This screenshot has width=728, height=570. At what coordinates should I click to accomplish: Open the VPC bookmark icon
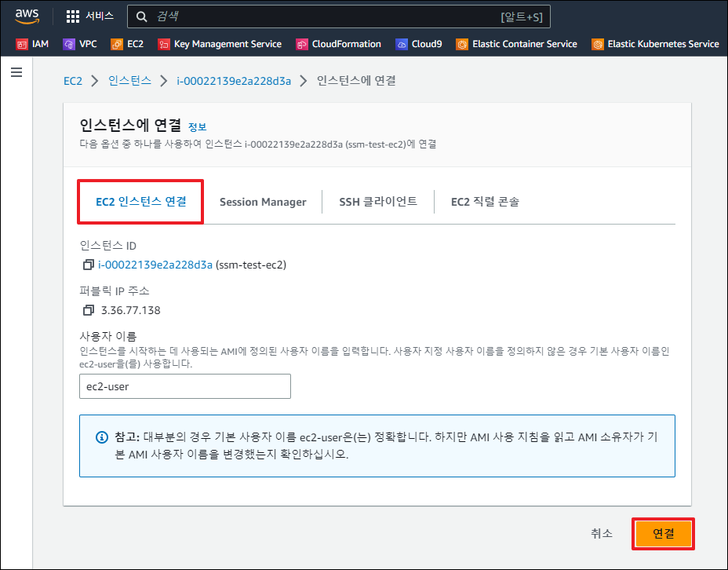click(69, 44)
